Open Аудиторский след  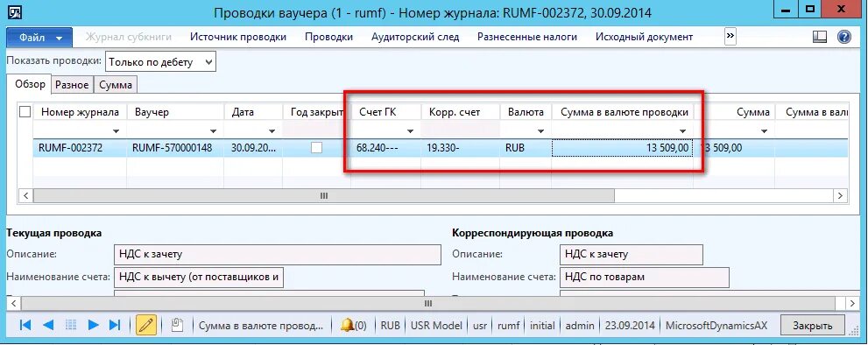[x=415, y=37]
